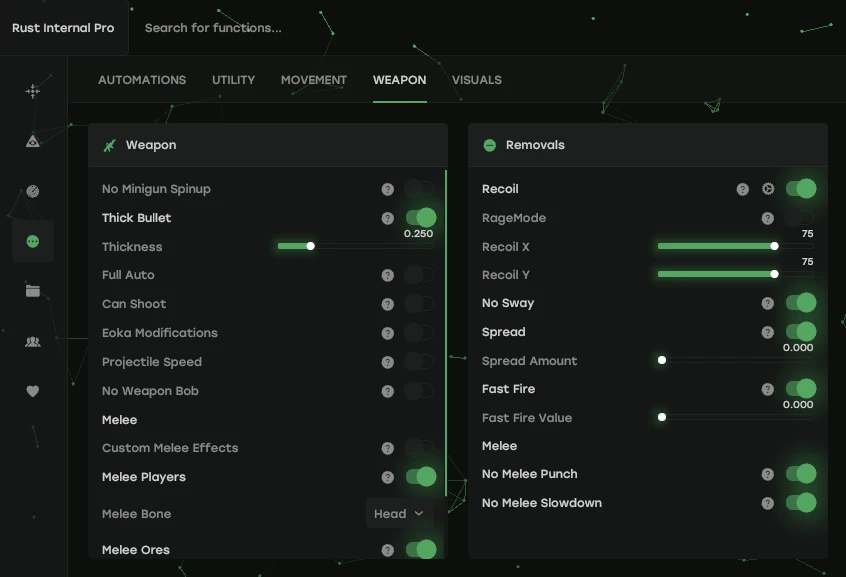
Task: Show help for Melee Players
Action: coord(387,477)
